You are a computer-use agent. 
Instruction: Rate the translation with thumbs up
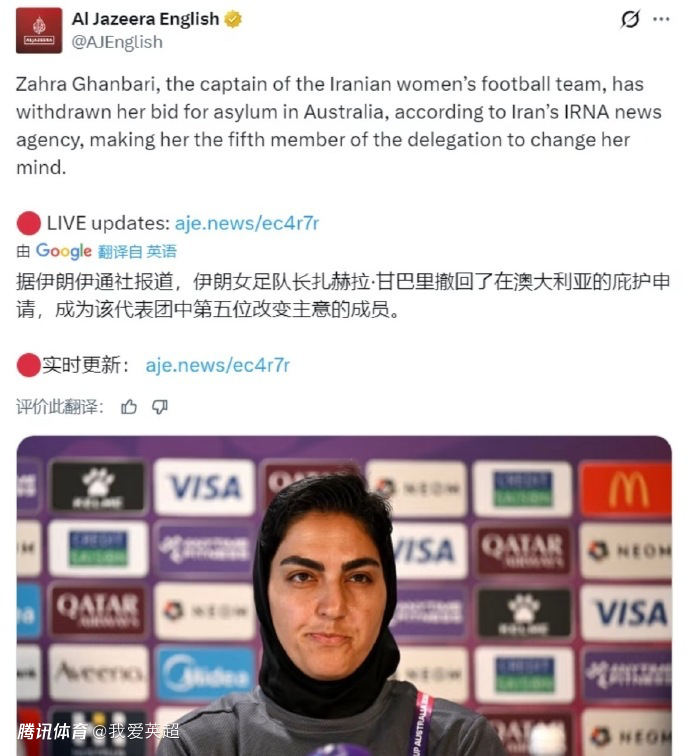[x=129, y=407]
